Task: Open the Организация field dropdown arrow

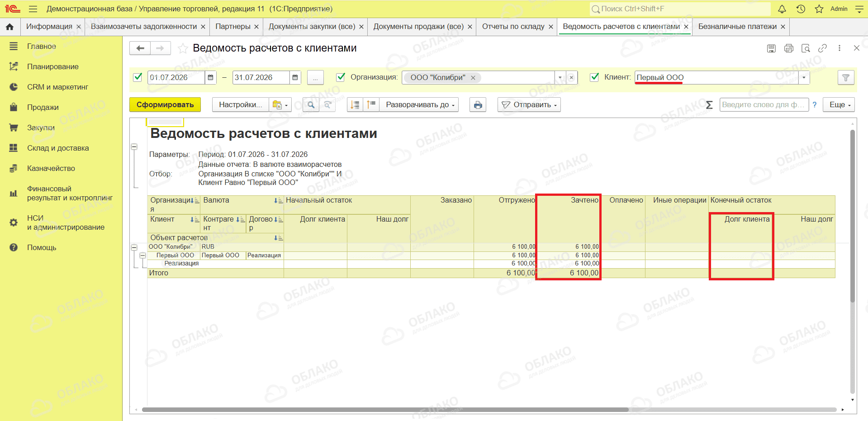Action: [560, 78]
